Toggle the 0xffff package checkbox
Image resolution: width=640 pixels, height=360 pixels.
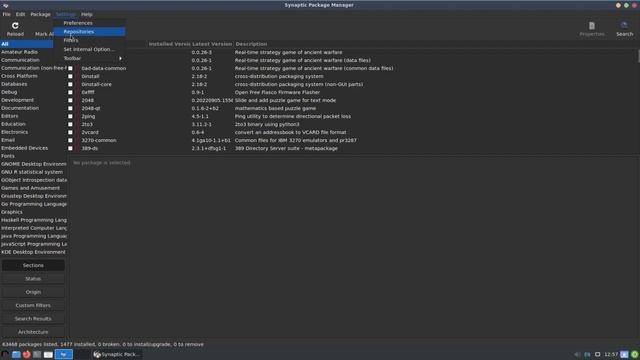(70, 92)
